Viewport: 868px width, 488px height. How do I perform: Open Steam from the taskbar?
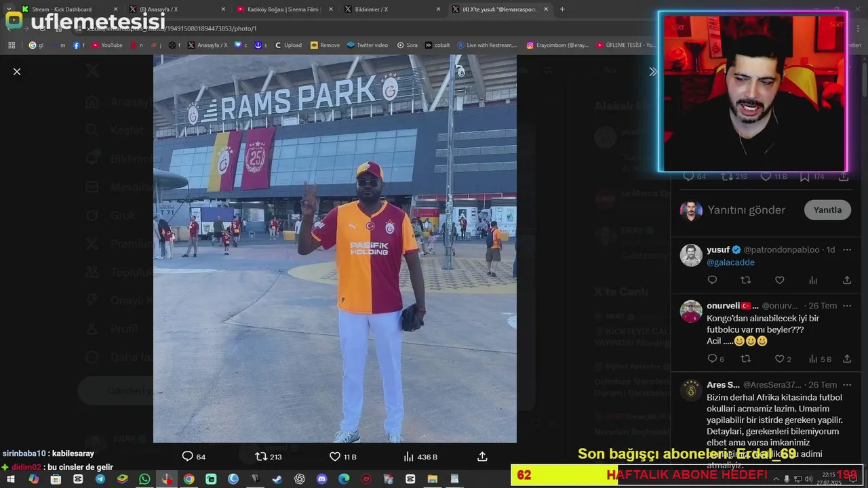(277, 479)
